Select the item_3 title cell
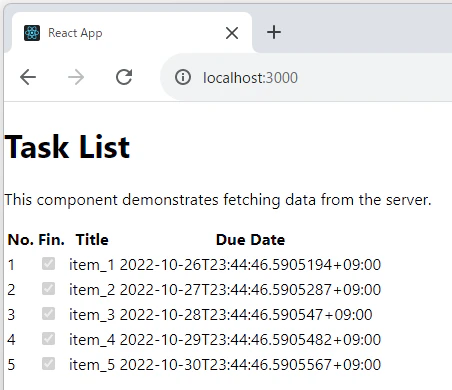Image resolution: width=452 pixels, height=390 pixels. pyautogui.click(x=92, y=314)
